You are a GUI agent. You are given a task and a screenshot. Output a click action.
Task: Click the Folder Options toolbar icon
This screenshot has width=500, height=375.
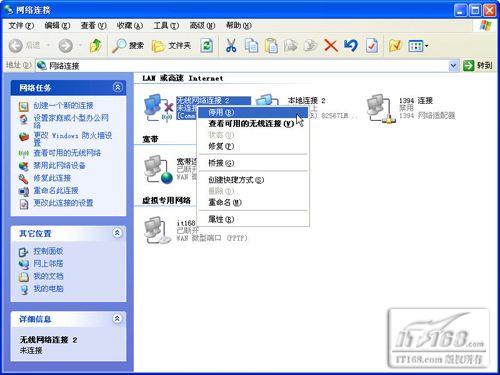(x=395, y=45)
